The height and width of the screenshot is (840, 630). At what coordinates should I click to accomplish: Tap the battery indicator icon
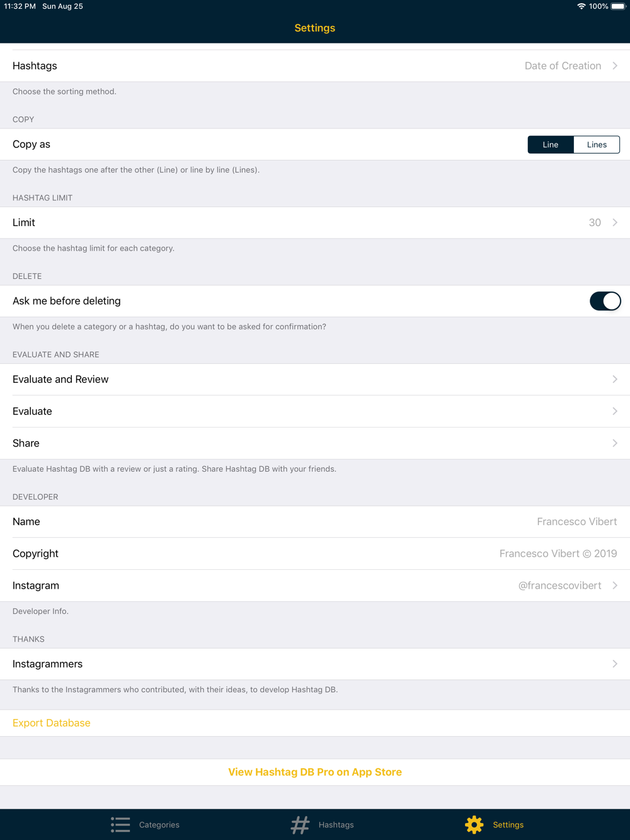click(618, 6)
